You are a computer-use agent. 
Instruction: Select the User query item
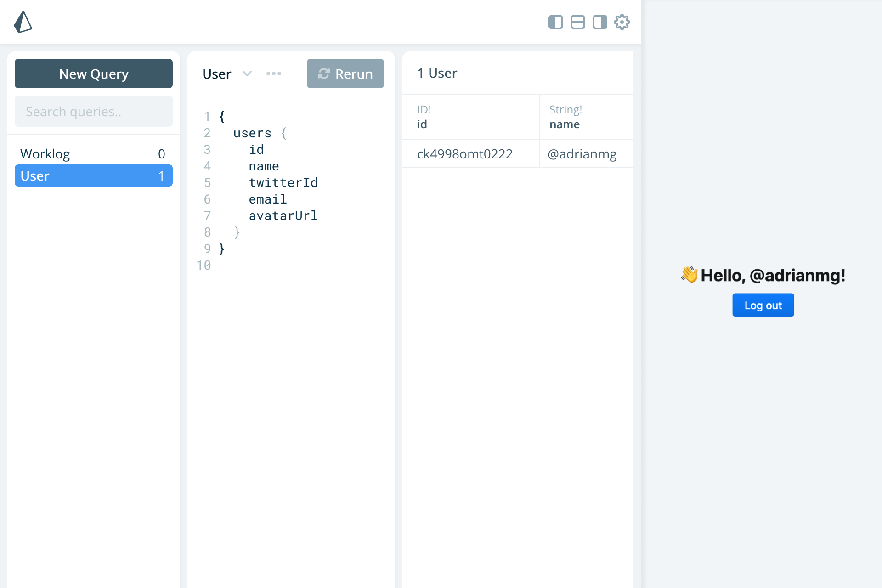(94, 176)
